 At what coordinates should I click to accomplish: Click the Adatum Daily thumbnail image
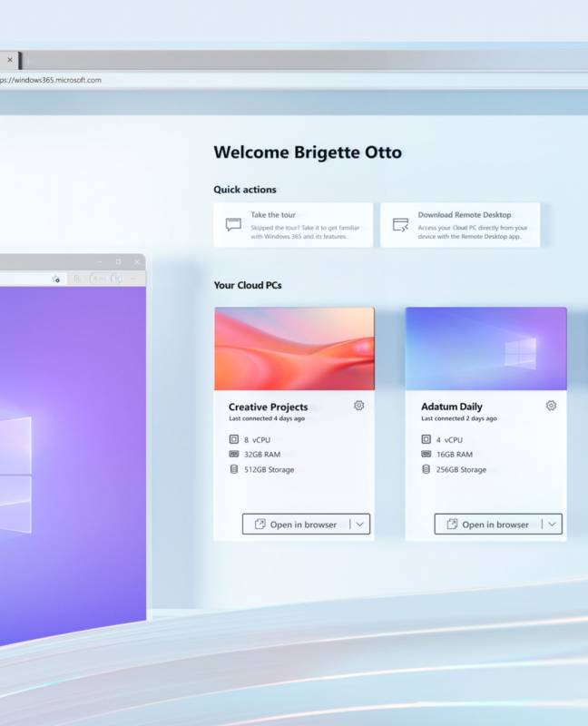486,348
